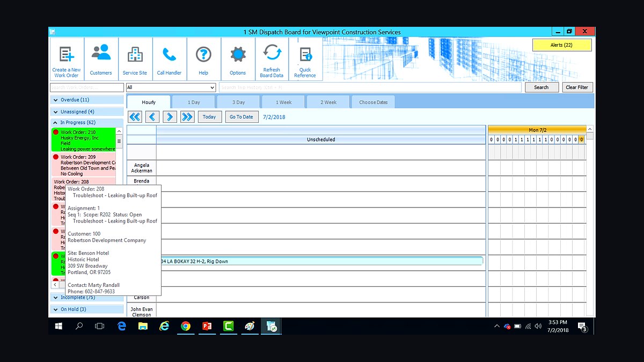Open the Customers icon
This screenshot has width=644, height=362.
pos(101,59)
